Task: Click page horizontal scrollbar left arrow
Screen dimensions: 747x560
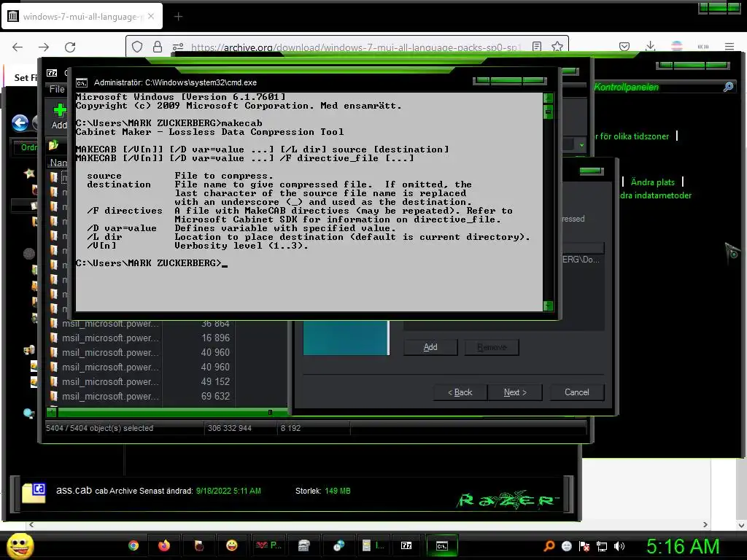Action: (31, 525)
